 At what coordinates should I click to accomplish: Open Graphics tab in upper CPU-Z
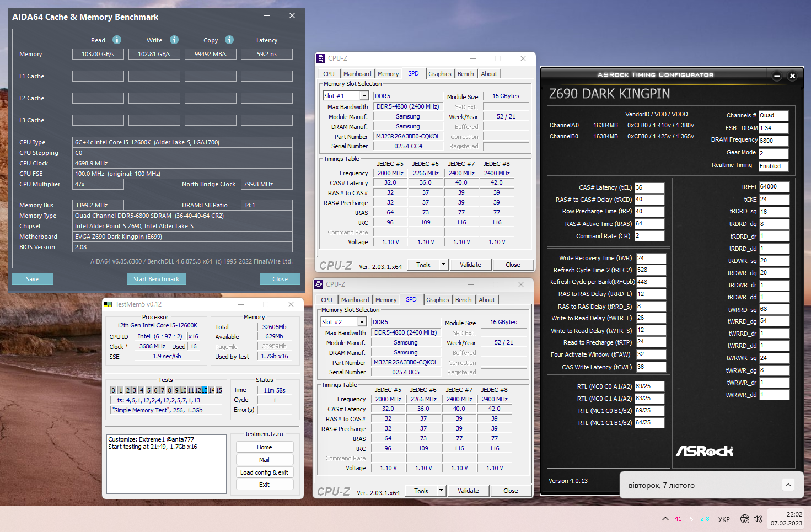coord(440,74)
